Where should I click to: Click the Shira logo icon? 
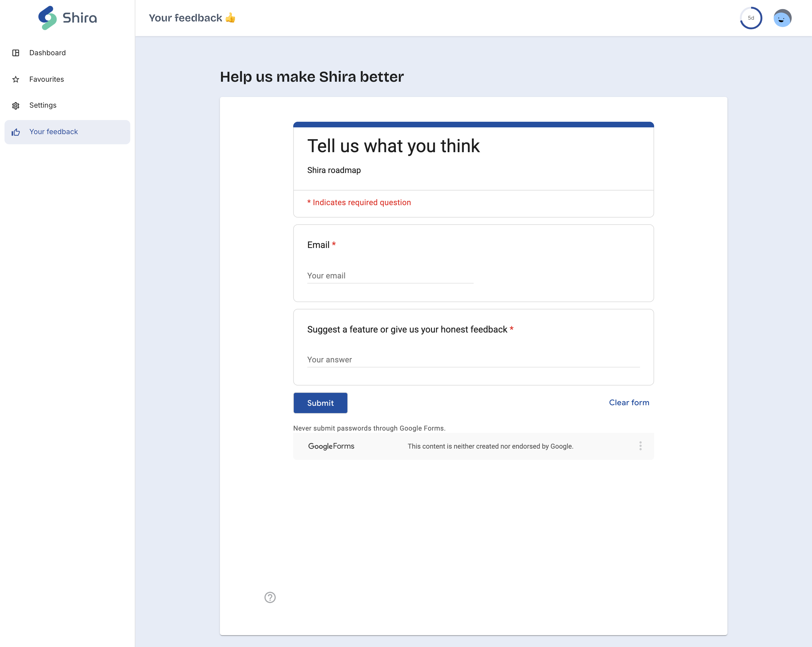(x=47, y=18)
